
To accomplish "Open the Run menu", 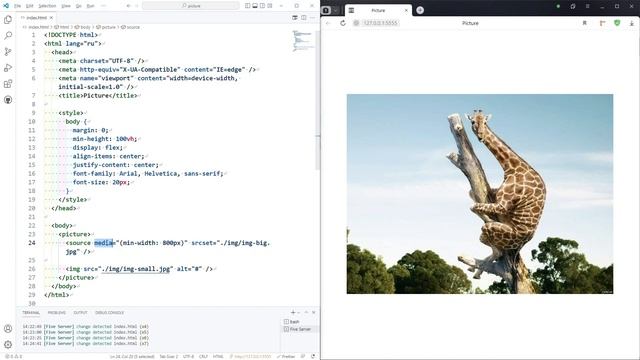I will click(x=91, y=6).
